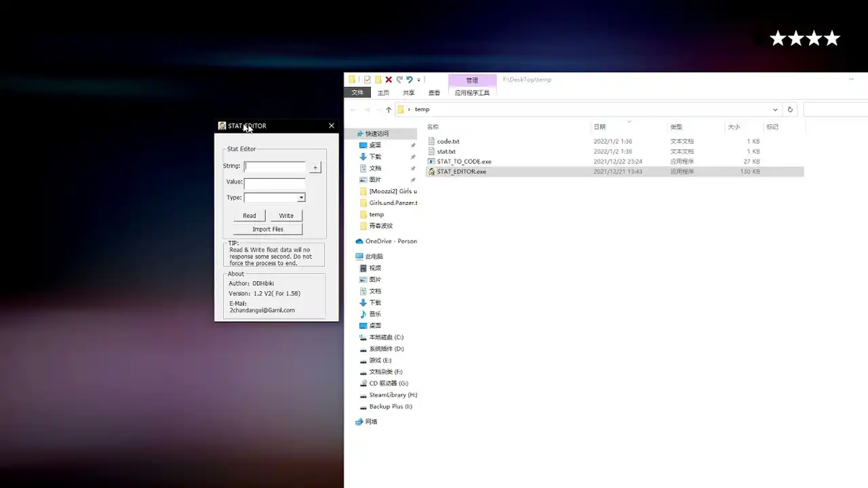Click the 2021/12/22 23:24 date cell
Image resolution: width=868 pixels, height=488 pixels.
click(x=618, y=161)
